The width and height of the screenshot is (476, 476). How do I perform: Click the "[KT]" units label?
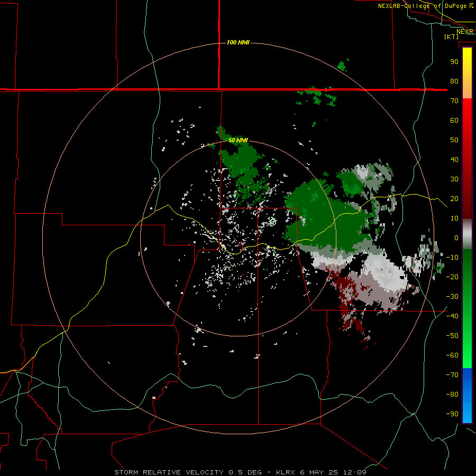pyautogui.click(x=452, y=36)
